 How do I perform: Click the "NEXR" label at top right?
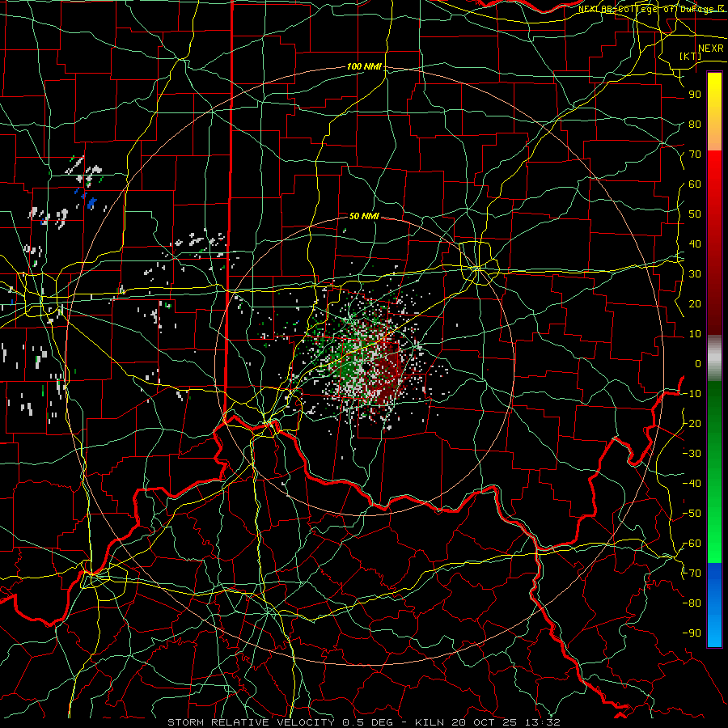[x=711, y=49]
